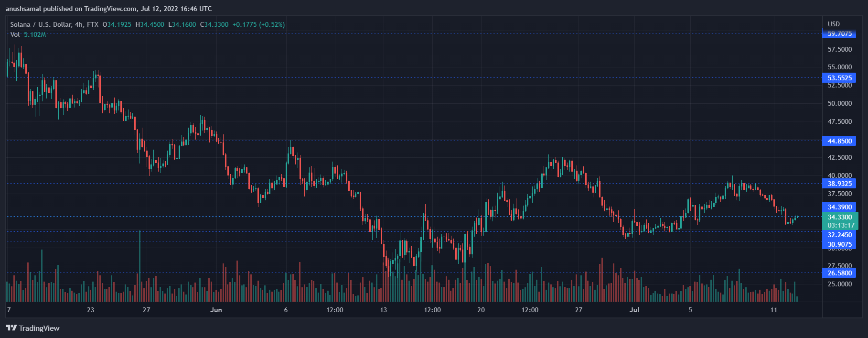Click the green +0.1775 (+0.52%) change value
868x338 pixels.
(x=258, y=24)
